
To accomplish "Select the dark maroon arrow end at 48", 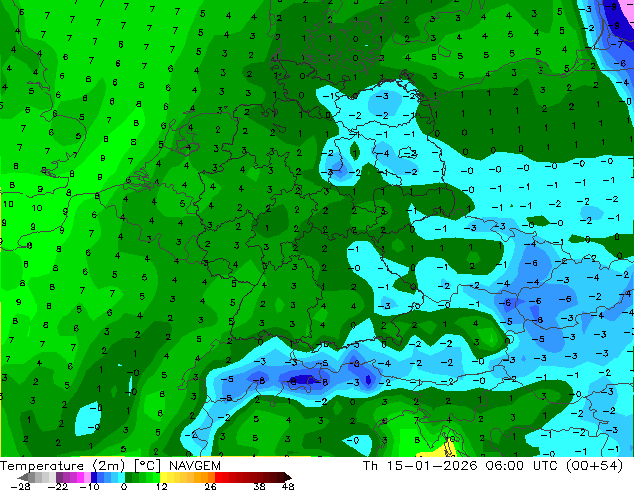I will coord(287,477).
